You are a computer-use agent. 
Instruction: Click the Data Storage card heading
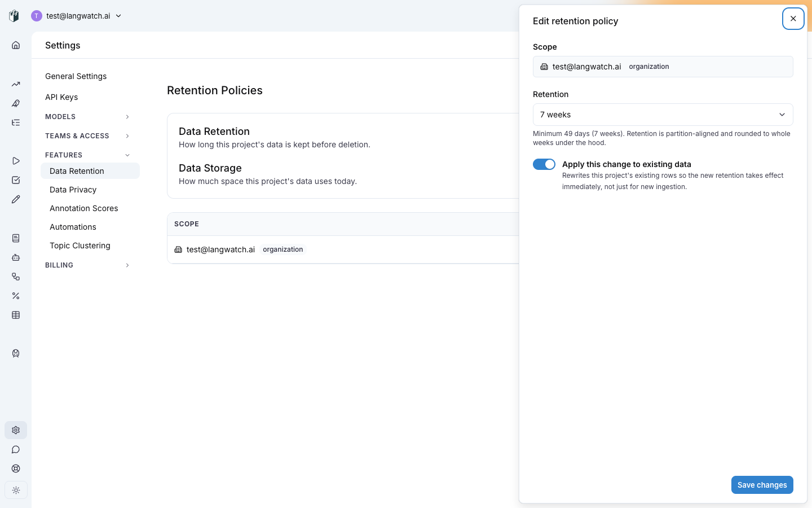[210, 168]
